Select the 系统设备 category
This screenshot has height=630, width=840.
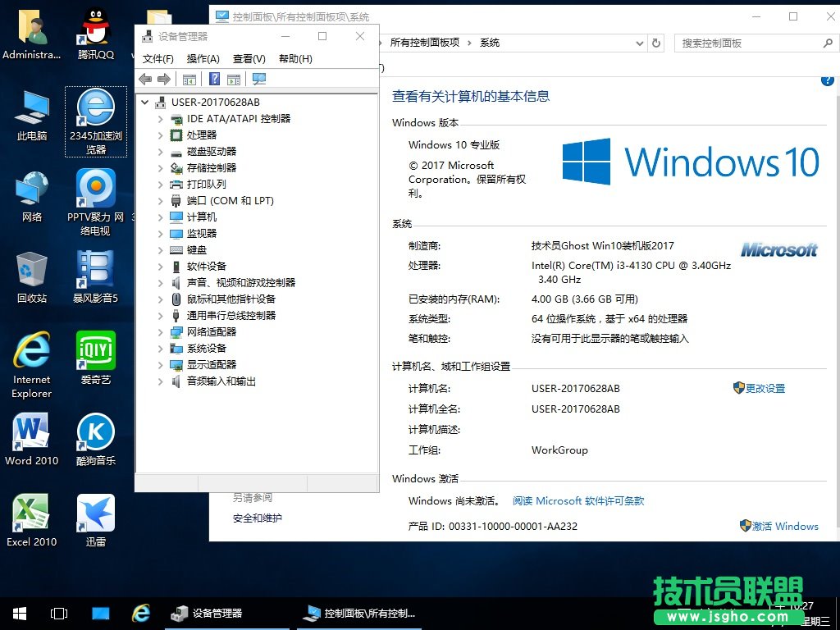pyautogui.click(x=206, y=348)
